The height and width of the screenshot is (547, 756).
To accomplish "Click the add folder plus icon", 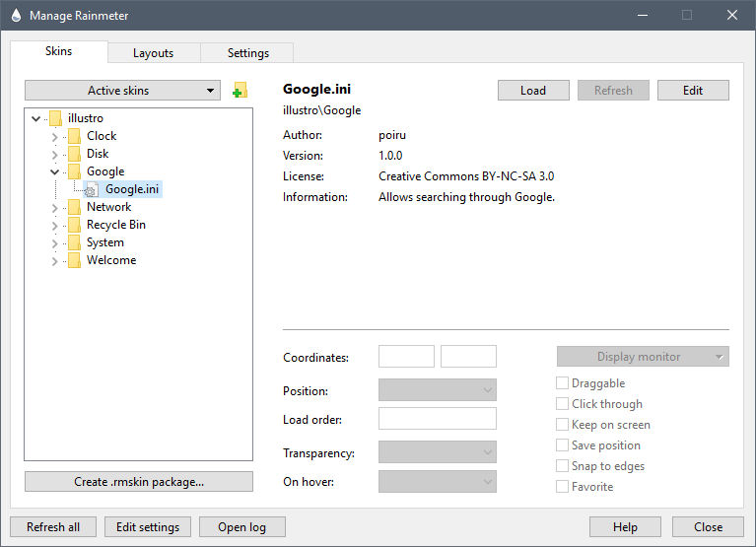I will 240,90.
